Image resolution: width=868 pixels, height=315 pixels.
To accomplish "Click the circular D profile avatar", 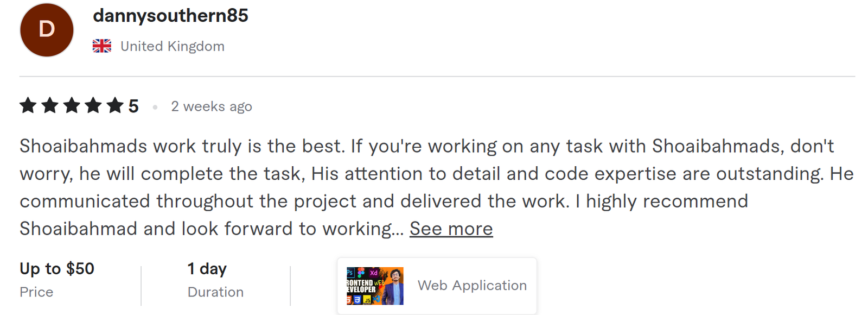I will tap(46, 30).
